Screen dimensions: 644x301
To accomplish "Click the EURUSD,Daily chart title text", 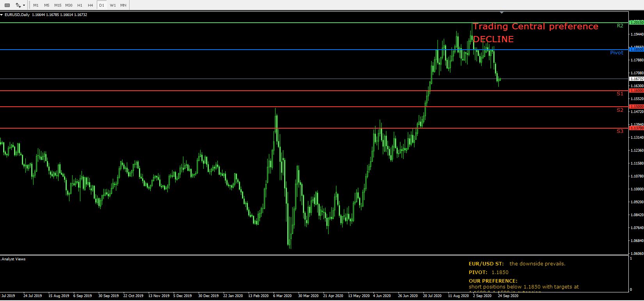I will (x=17, y=15).
